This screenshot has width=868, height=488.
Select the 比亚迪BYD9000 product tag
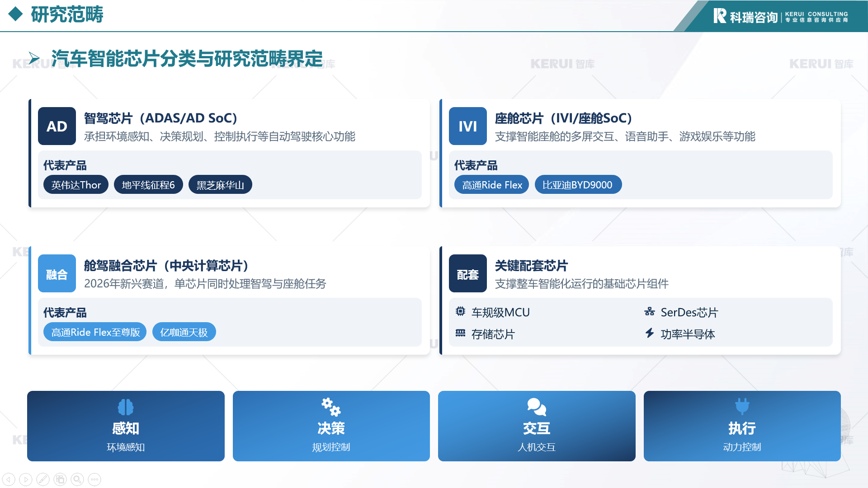(x=578, y=185)
